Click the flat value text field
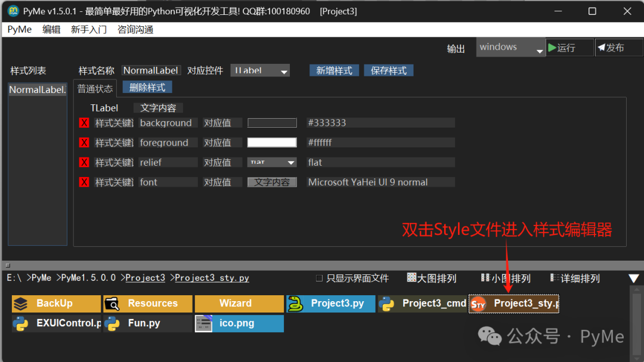 click(x=380, y=162)
